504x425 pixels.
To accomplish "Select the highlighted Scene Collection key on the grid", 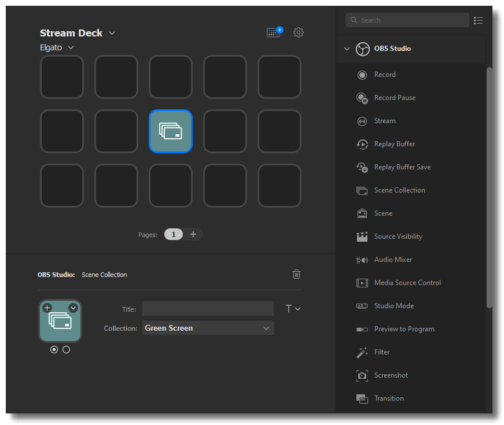I will tap(171, 131).
